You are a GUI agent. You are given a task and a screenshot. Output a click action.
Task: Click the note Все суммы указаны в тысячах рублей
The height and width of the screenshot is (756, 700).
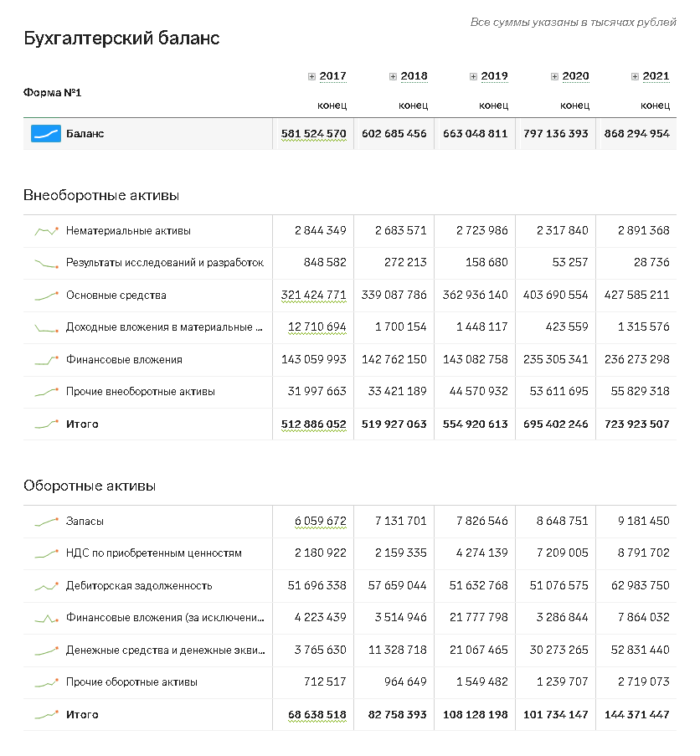(x=574, y=22)
